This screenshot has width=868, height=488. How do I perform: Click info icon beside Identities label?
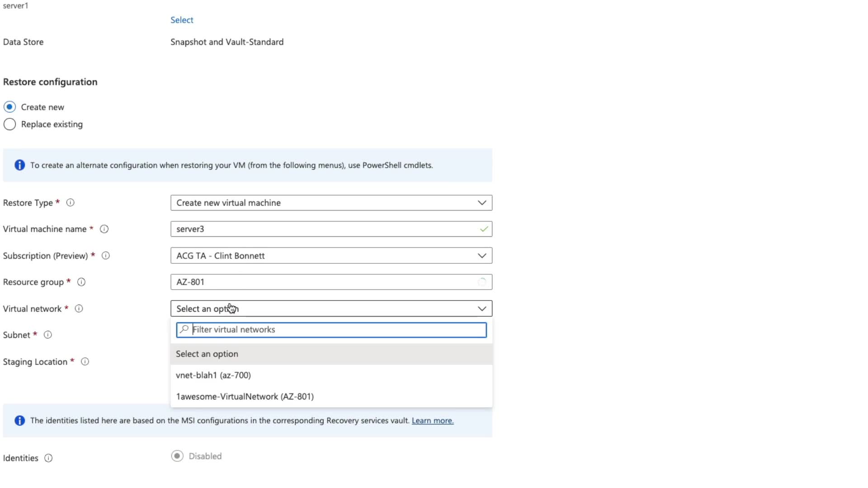(x=48, y=458)
